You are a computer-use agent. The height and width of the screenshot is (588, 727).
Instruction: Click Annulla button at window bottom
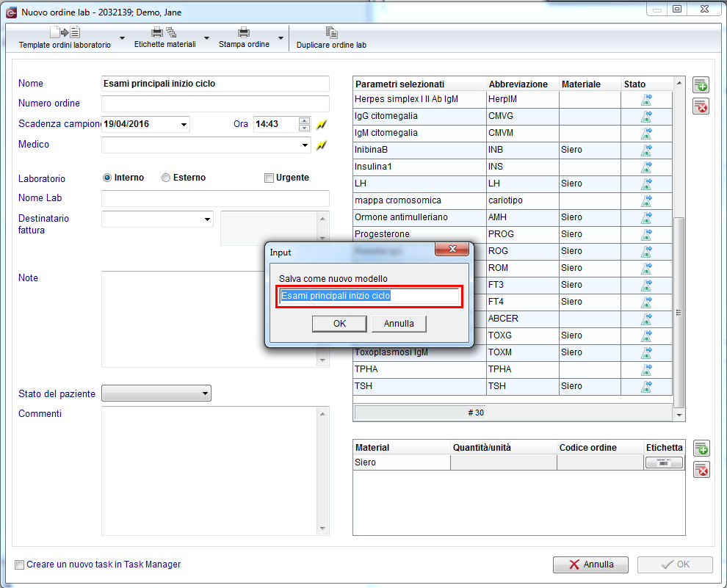coord(590,565)
